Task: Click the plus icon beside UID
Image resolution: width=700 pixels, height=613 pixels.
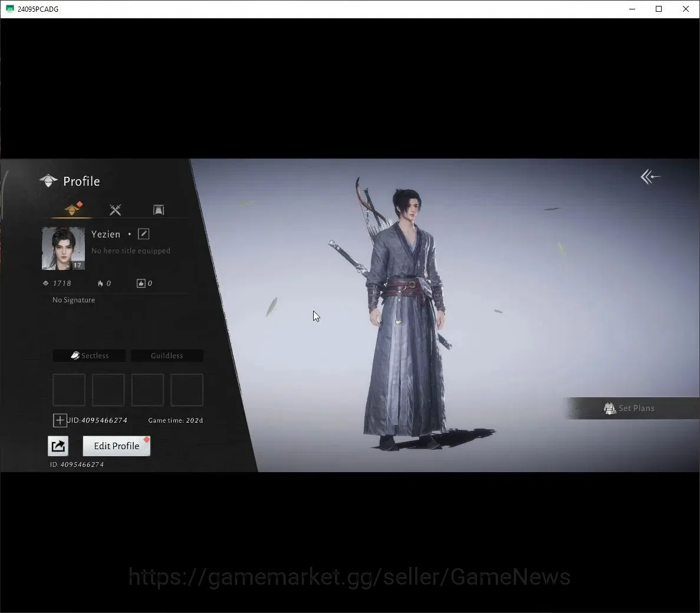Action: pos(60,420)
